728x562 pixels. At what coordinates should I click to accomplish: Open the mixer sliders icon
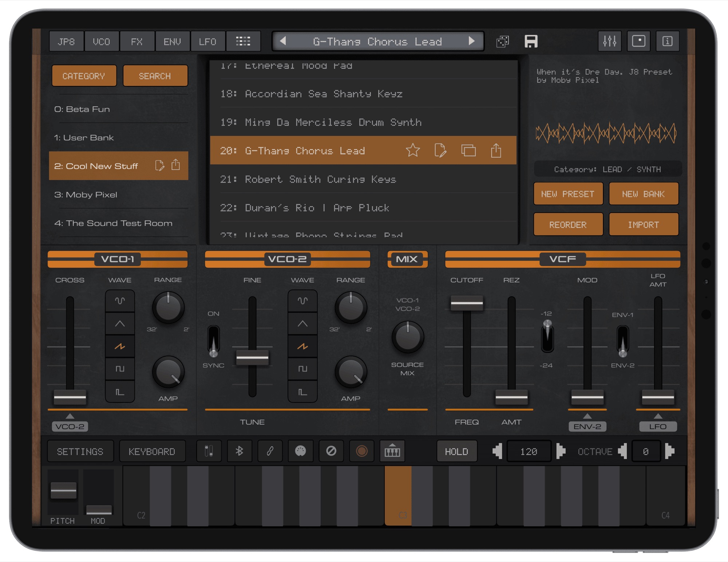click(x=610, y=41)
